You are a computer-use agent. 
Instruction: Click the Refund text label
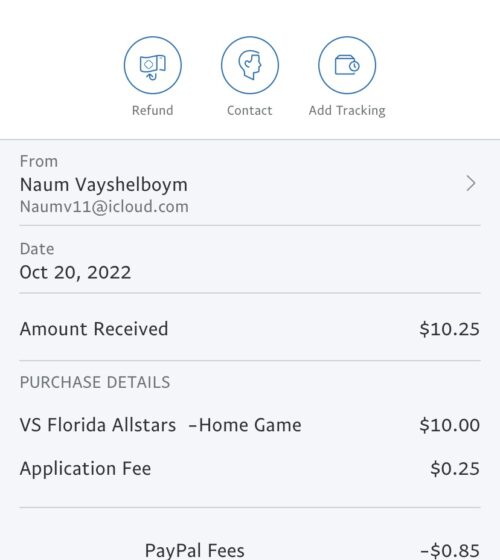[x=152, y=110]
